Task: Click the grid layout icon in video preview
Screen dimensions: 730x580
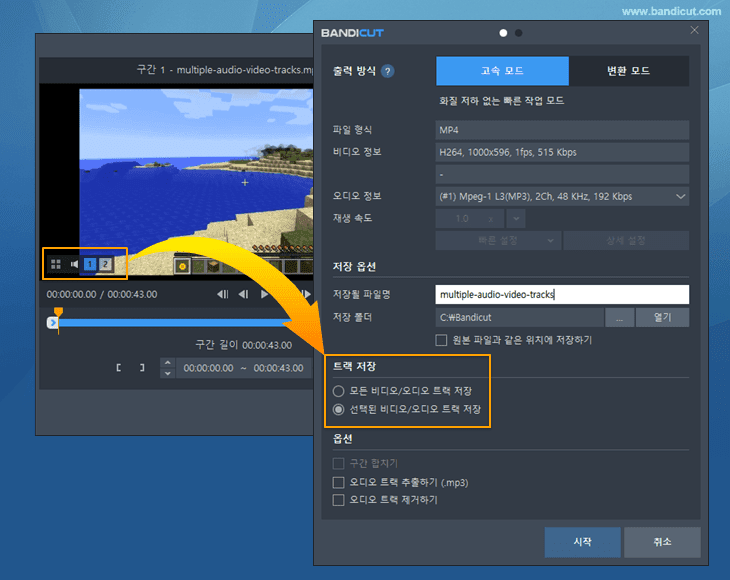Action: [56, 264]
